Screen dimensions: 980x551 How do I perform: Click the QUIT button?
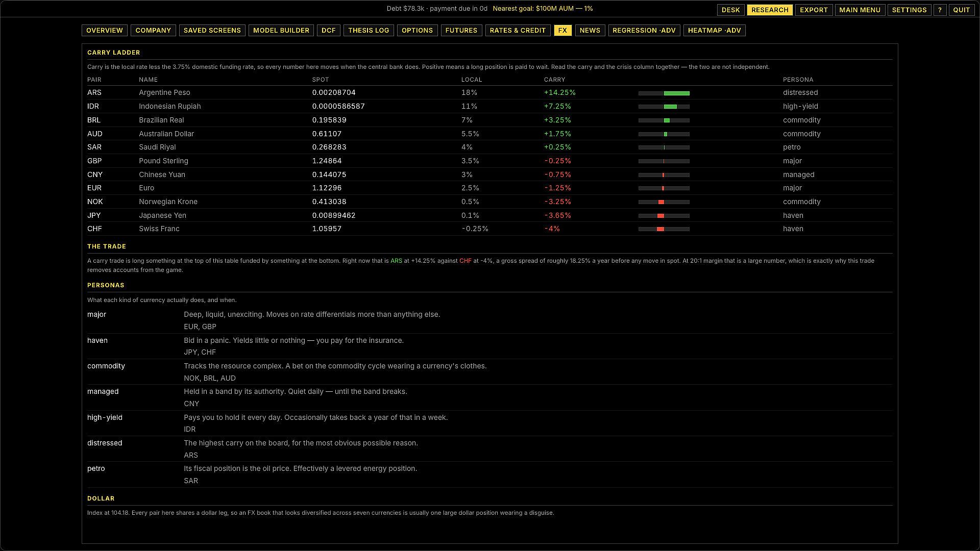click(x=961, y=10)
